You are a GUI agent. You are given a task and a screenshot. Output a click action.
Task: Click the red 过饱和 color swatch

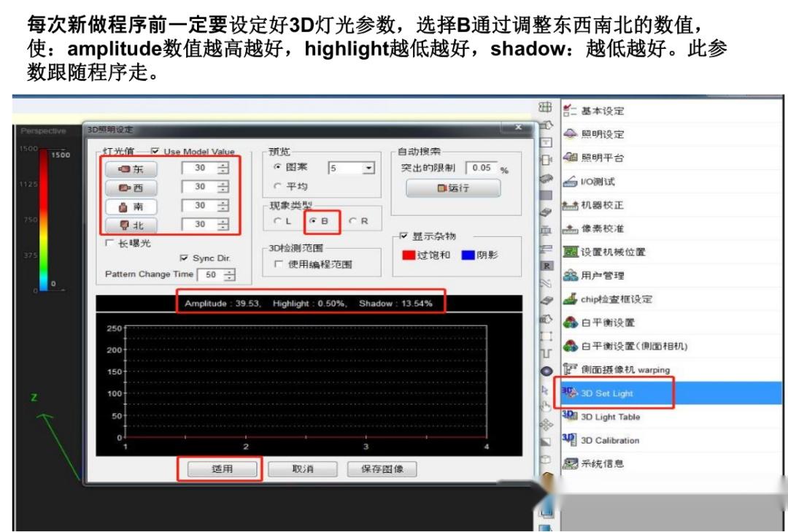pos(409,255)
